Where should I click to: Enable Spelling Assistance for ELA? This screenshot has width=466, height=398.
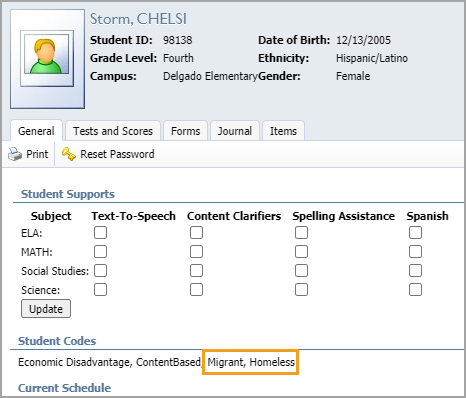click(301, 233)
